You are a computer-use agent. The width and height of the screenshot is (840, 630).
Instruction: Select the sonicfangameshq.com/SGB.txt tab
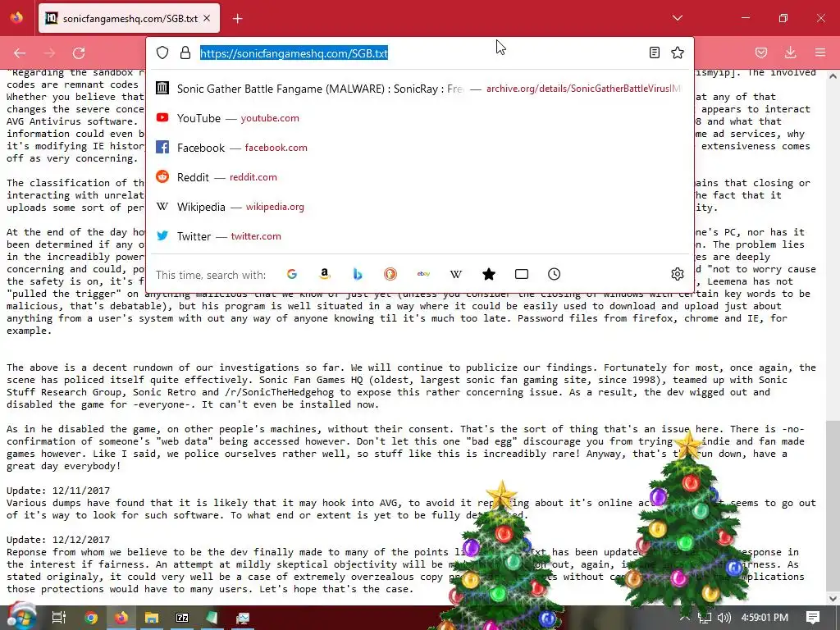point(129,18)
